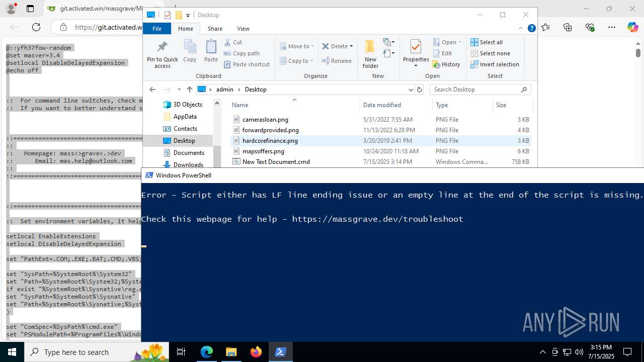Expand Explorer address bar history dropdown
644x362 pixels.
tap(411, 89)
